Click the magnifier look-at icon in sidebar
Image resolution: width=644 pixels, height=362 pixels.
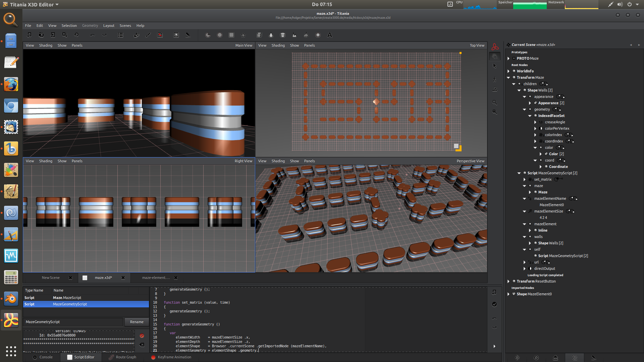click(494, 103)
